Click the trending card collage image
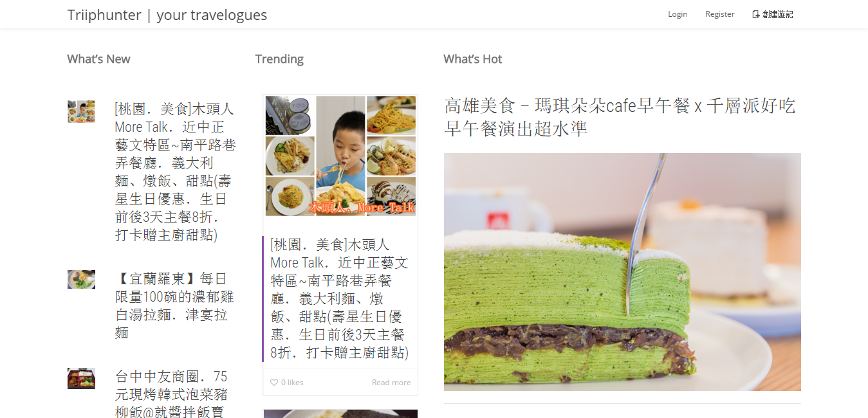Viewport: 868px width, 418px height. click(x=340, y=156)
